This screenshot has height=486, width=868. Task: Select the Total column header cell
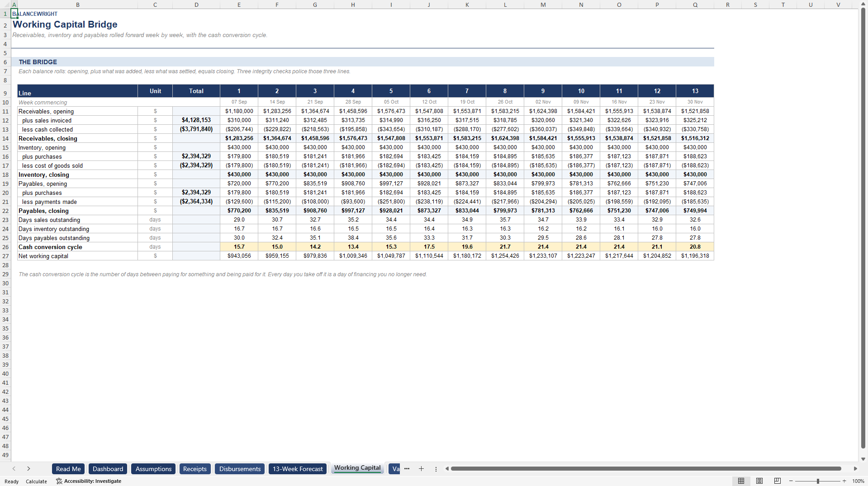point(196,91)
